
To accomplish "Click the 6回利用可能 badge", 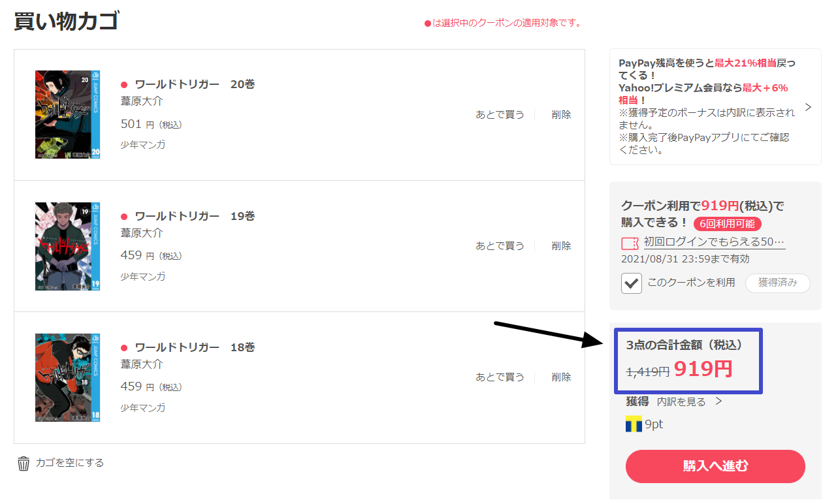I will pos(728,223).
